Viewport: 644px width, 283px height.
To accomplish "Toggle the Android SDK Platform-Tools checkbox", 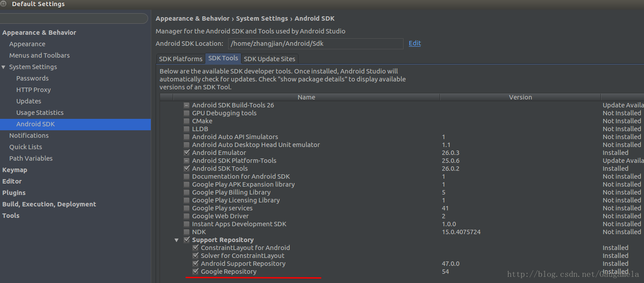I will [187, 161].
